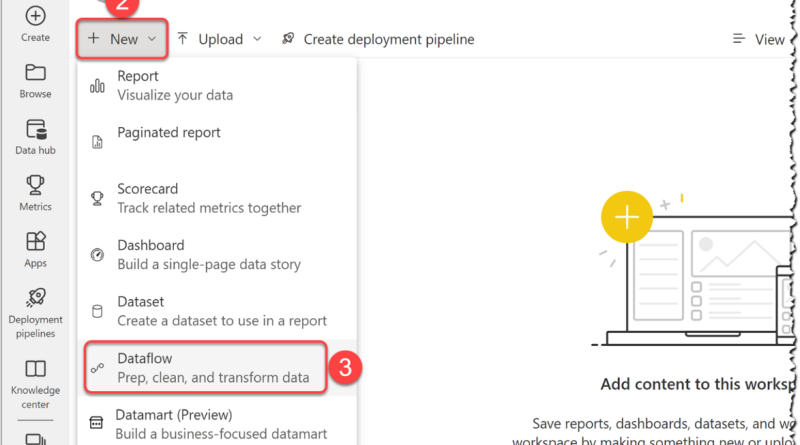This screenshot has width=800, height=445.
Task: Click the Scorecard trophy icon in menu
Action: coord(97,198)
